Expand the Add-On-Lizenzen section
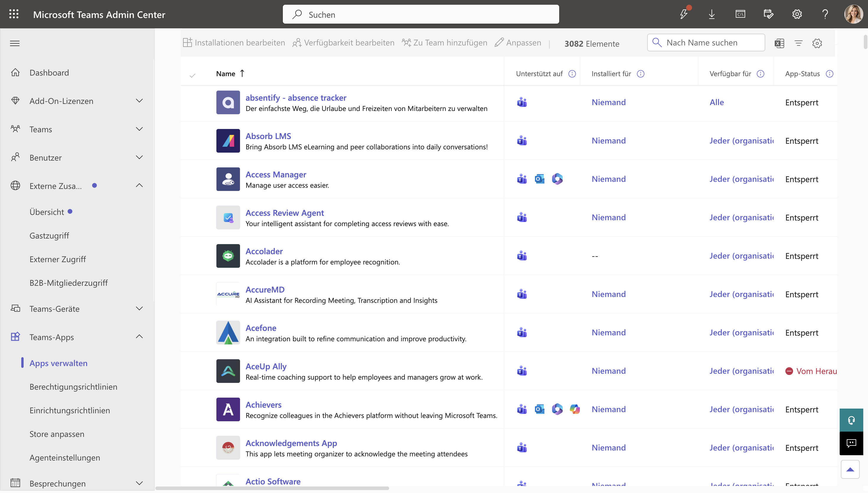This screenshot has width=868, height=493. (x=139, y=101)
